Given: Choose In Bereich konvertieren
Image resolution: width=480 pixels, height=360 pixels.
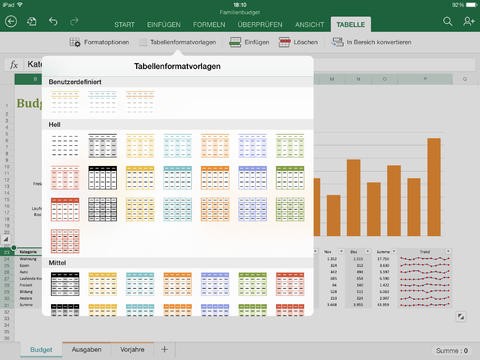Looking at the screenshot, I should pos(371,42).
